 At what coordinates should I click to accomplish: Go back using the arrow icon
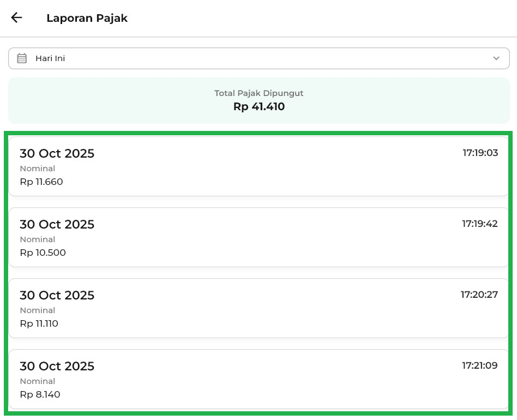coord(16,17)
